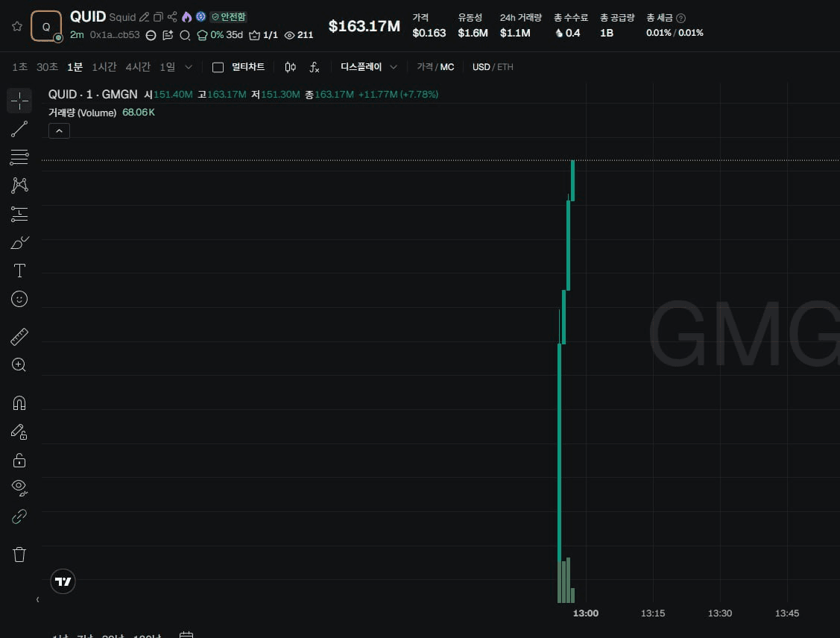Select the 30초 timeframe
The image size is (840, 638).
47,67
